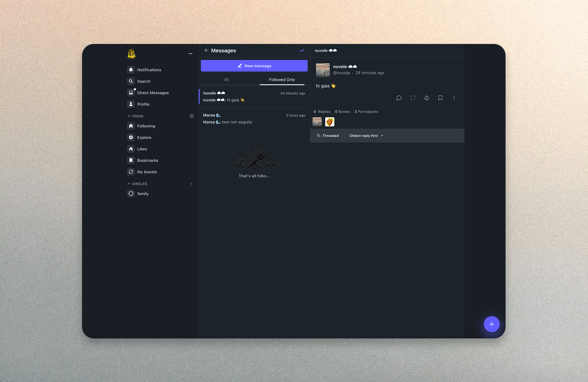Open Direct Messages in sidebar
This screenshot has width=588, height=382.
click(x=152, y=93)
